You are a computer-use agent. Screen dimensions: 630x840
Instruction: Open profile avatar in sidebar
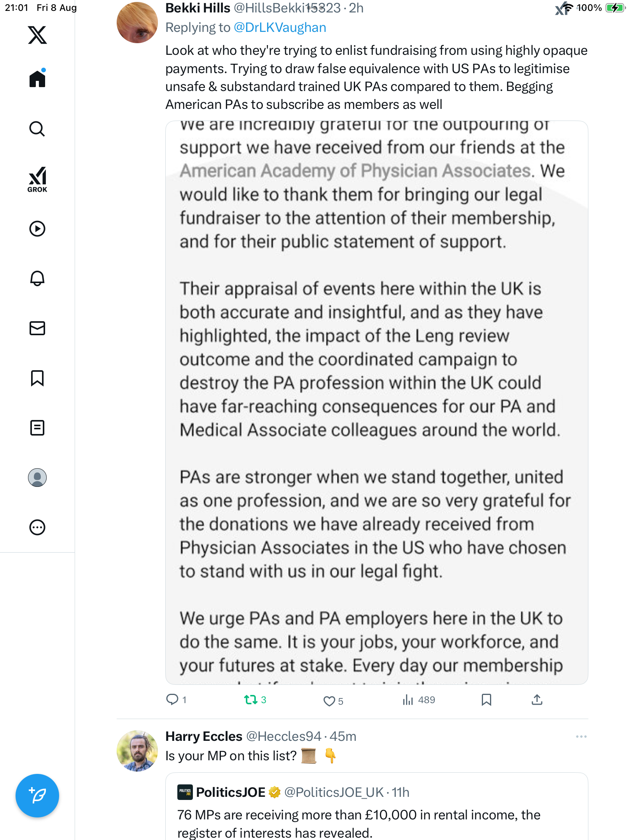[x=37, y=478]
